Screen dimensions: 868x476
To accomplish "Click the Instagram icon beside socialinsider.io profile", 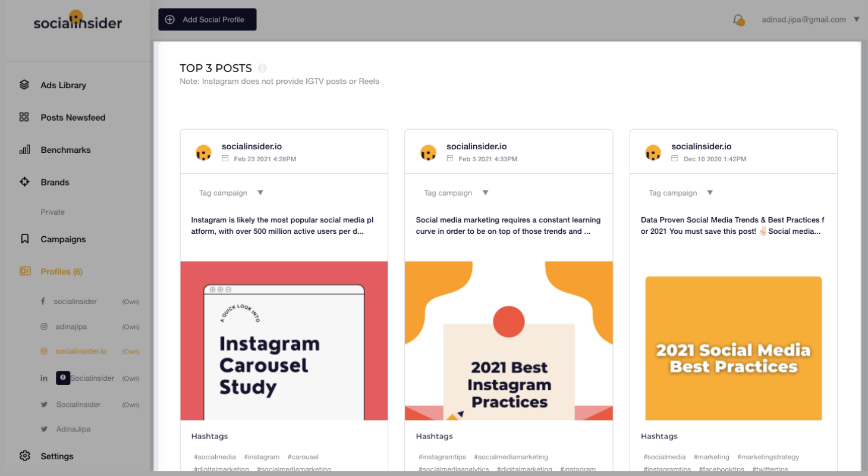I will [43, 351].
